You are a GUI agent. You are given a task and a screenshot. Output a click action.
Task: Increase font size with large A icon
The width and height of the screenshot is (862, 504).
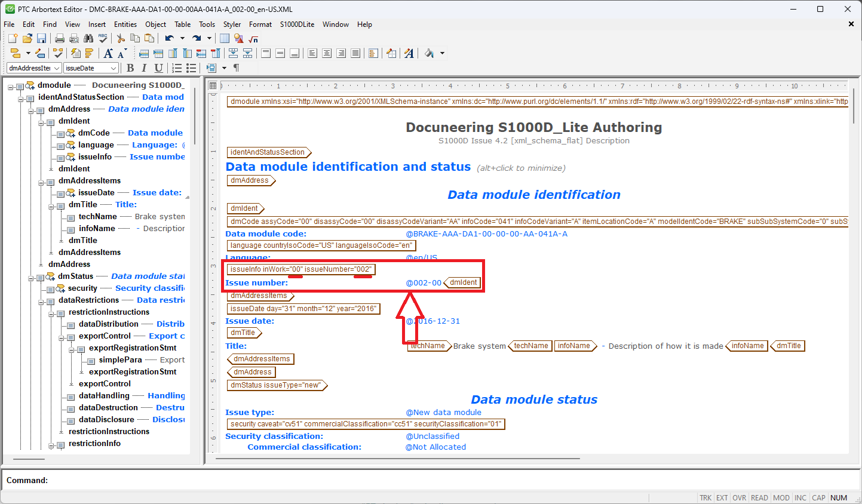[x=108, y=53]
